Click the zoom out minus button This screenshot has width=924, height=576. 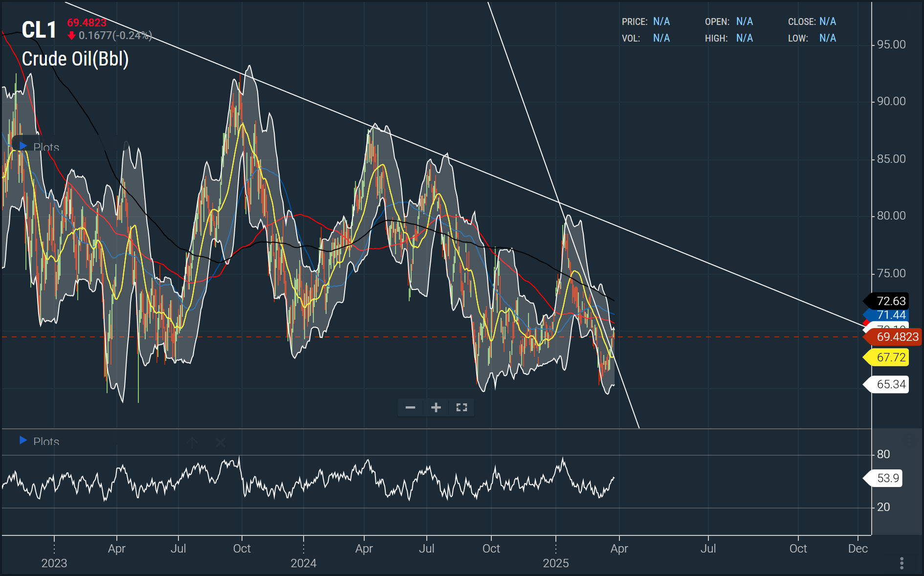pyautogui.click(x=411, y=407)
